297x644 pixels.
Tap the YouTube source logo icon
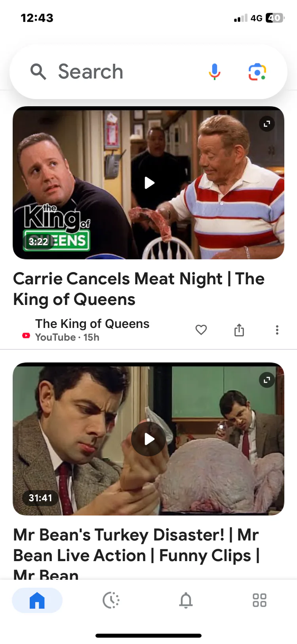26,336
